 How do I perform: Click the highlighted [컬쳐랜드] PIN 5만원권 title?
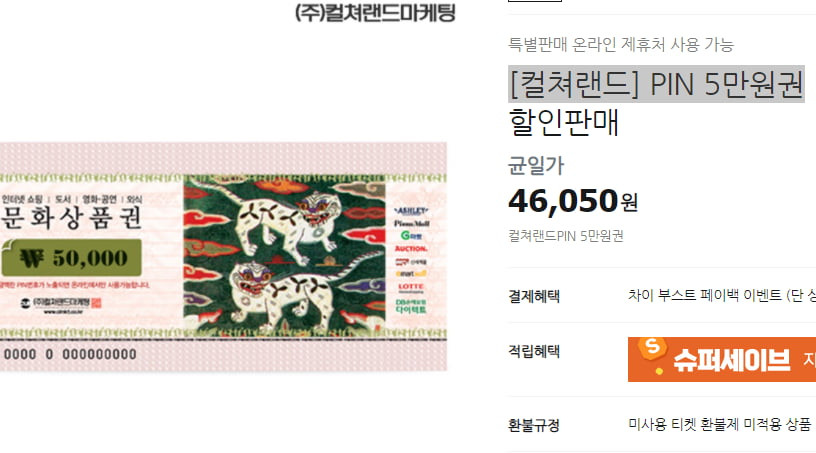656,84
